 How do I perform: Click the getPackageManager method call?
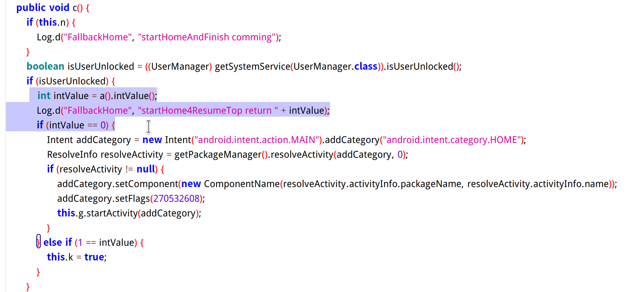pyautogui.click(x=218, y=154)
